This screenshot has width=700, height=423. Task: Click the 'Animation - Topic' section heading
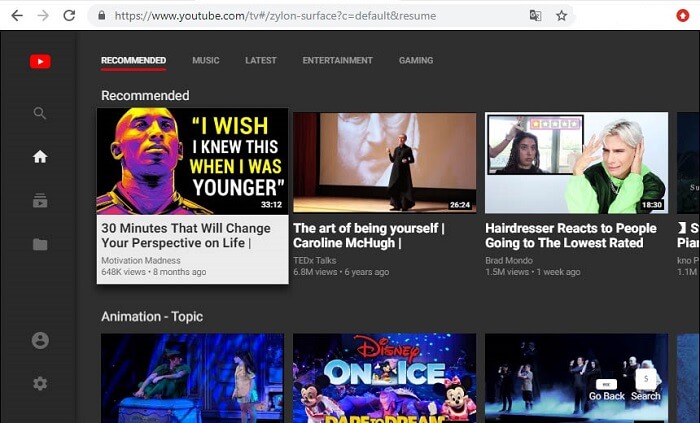[x=152, y=317]
